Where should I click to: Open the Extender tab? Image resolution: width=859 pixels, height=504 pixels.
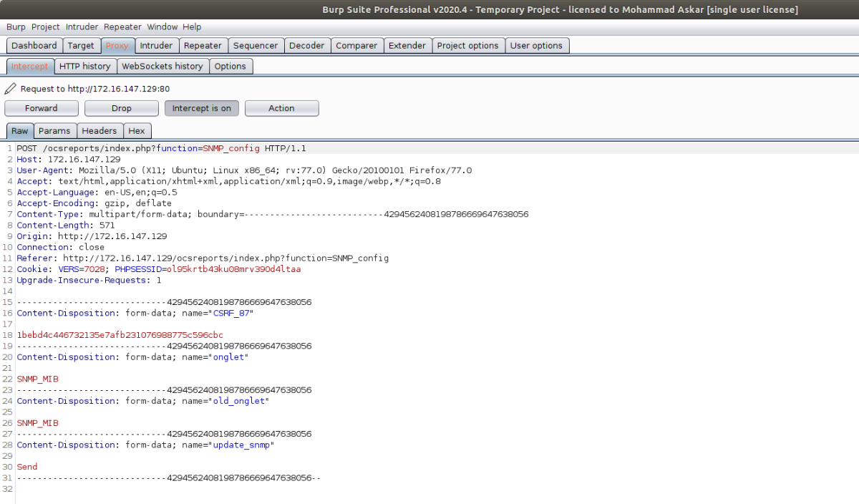click(x=407, y=45)
